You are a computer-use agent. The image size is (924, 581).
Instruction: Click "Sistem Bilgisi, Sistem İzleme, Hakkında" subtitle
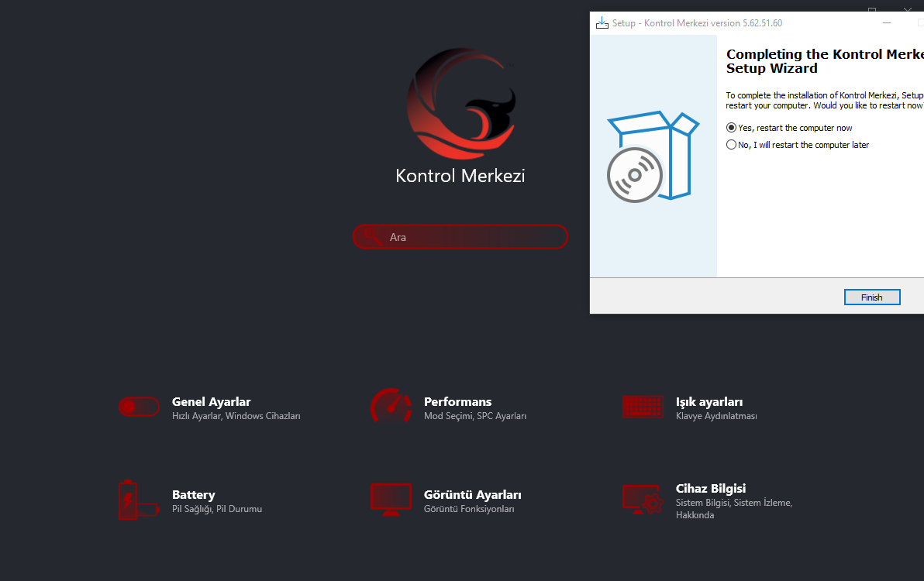coord(733,509)
